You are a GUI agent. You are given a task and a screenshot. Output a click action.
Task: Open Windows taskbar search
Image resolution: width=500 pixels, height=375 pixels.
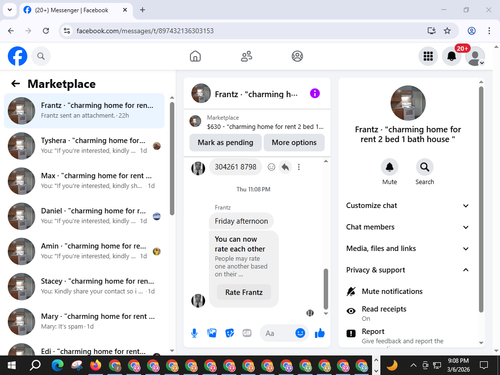coord(35,365)
